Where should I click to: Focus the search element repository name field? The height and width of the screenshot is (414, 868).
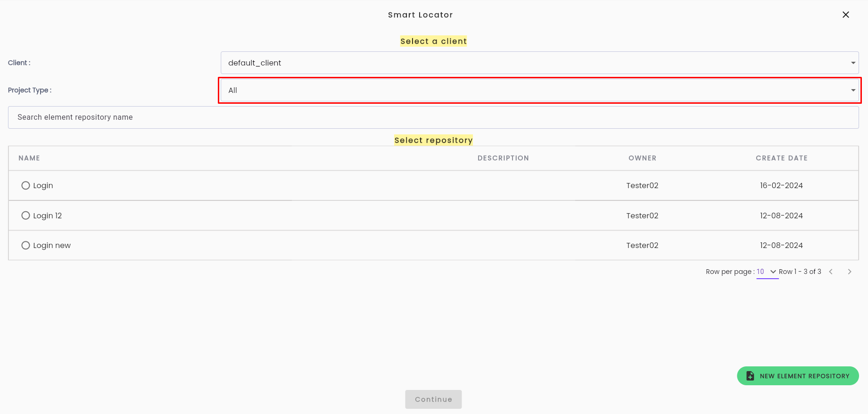pyautogui.click(x=433, y=117)
